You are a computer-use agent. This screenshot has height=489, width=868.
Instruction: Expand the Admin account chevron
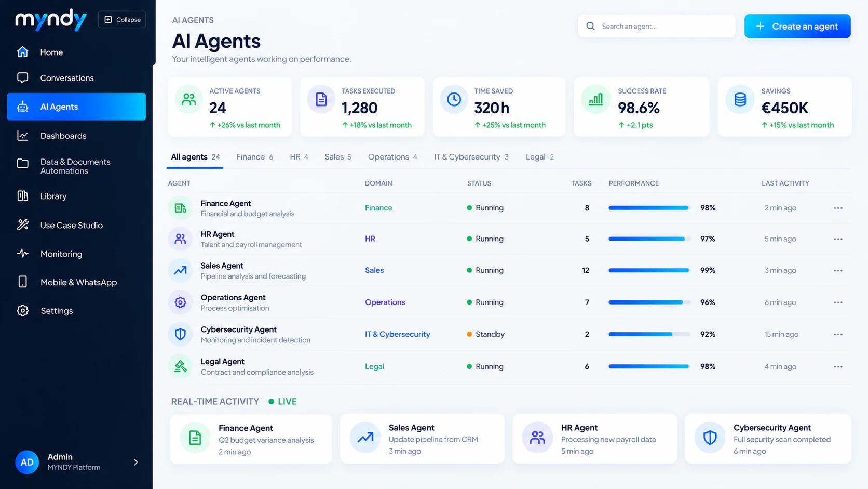pos(136,462)
